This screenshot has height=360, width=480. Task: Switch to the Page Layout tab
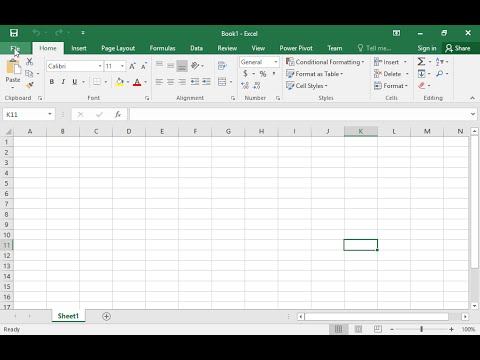pos(118,48)
